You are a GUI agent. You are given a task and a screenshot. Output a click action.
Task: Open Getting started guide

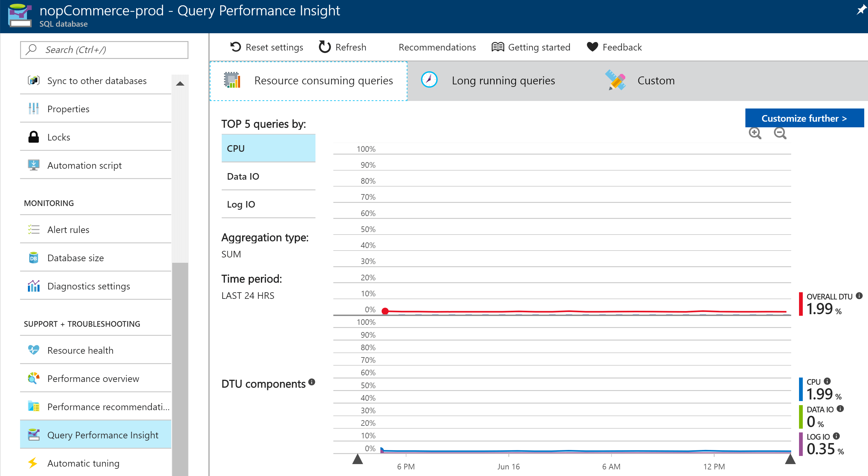click(530, 46)
